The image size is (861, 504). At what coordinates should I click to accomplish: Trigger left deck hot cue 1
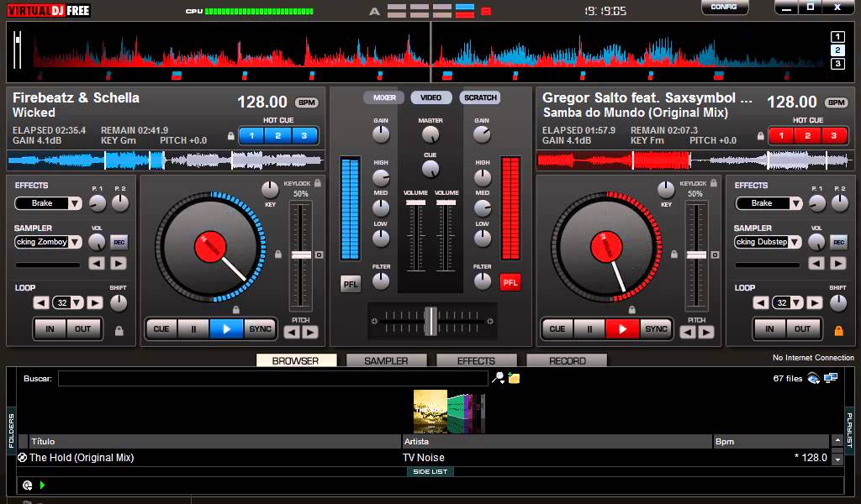[x=252, y=135]
